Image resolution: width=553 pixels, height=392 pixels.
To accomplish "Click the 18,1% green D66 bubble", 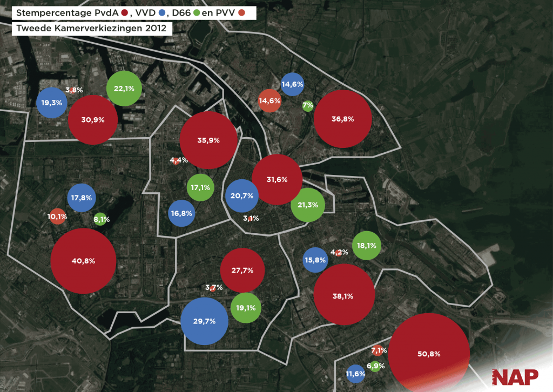I will pyautogui.click(x=367, y=246).
